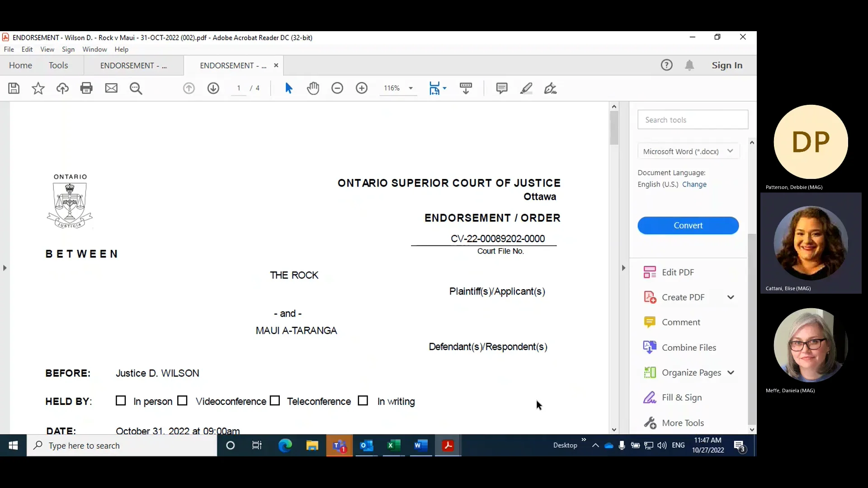
Task: Open Organize Pages tool
Action: [682, 373]
